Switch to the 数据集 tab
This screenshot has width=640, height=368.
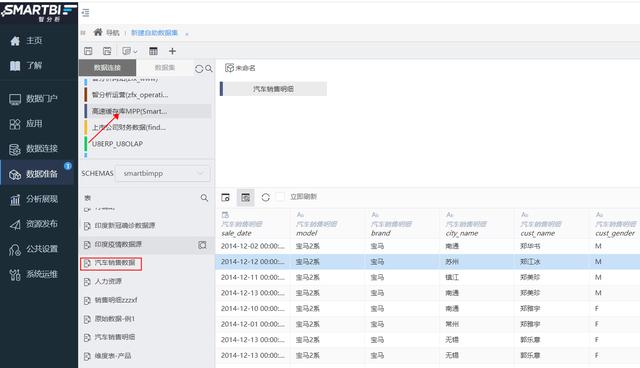tap(165, 68)
